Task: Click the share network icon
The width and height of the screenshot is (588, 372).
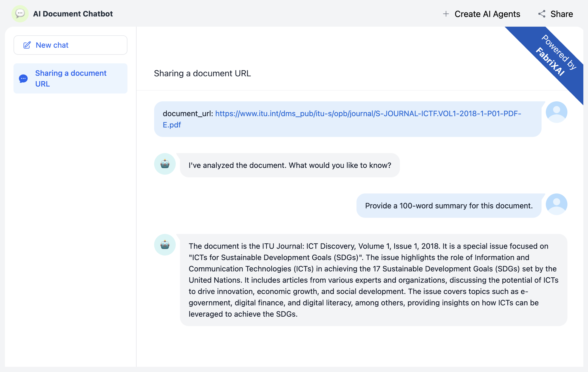Action: (x=542, y=14)
